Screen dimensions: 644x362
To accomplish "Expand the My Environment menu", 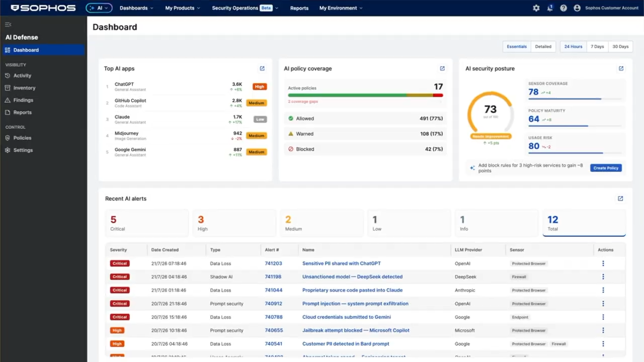I will [341, 8].
